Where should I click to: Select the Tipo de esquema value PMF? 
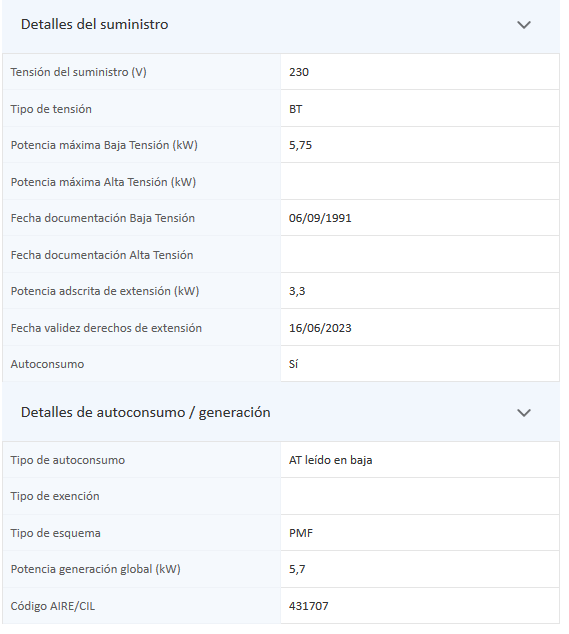click(301, 533)
